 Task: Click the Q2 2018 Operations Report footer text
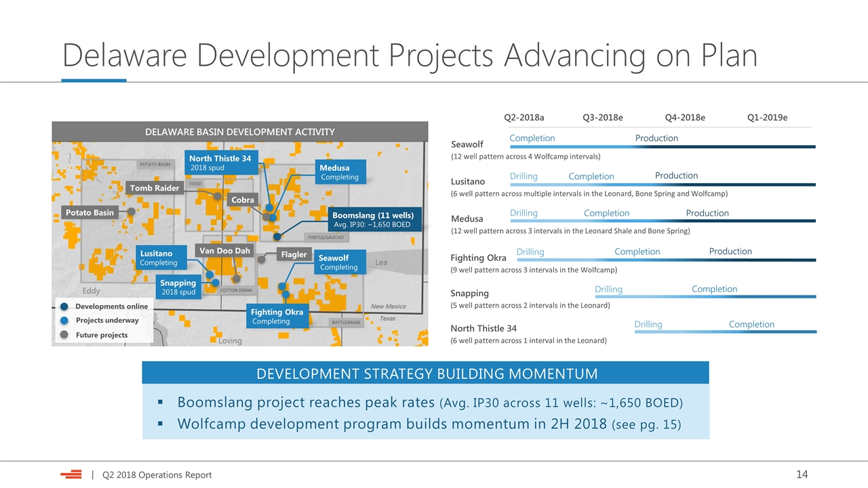click(157, 475)
